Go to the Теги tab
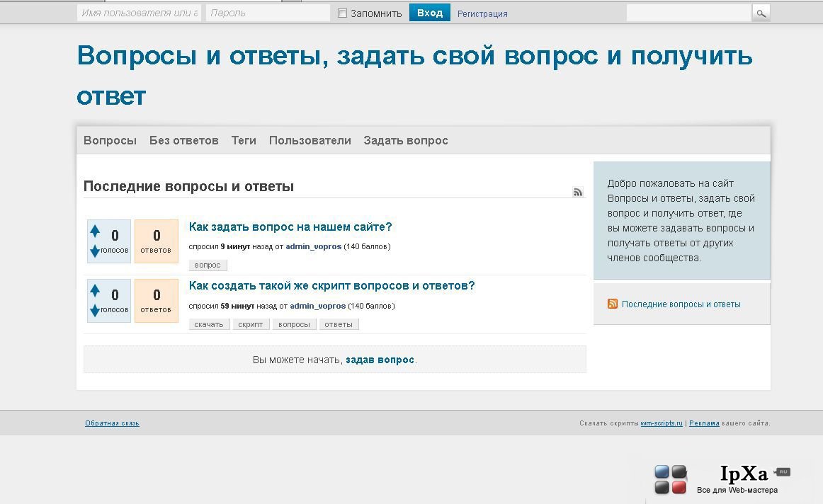The height and width of the screenshot is (504, 823). pyautogui.click(x=244, y=141)
